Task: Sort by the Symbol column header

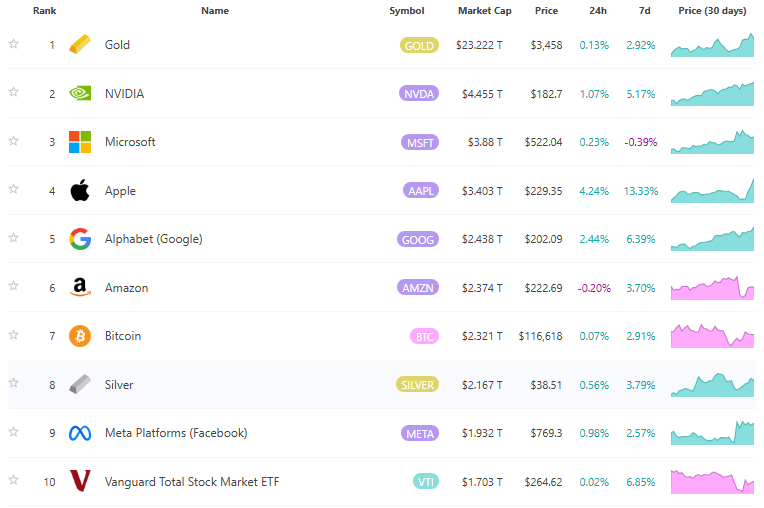Action: (407, 11)
